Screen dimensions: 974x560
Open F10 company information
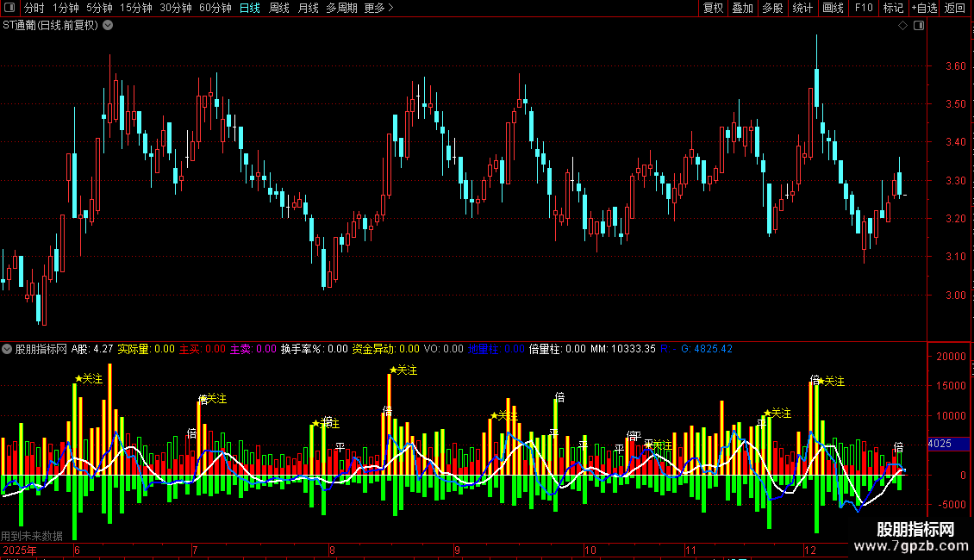[x=864, y=8]
